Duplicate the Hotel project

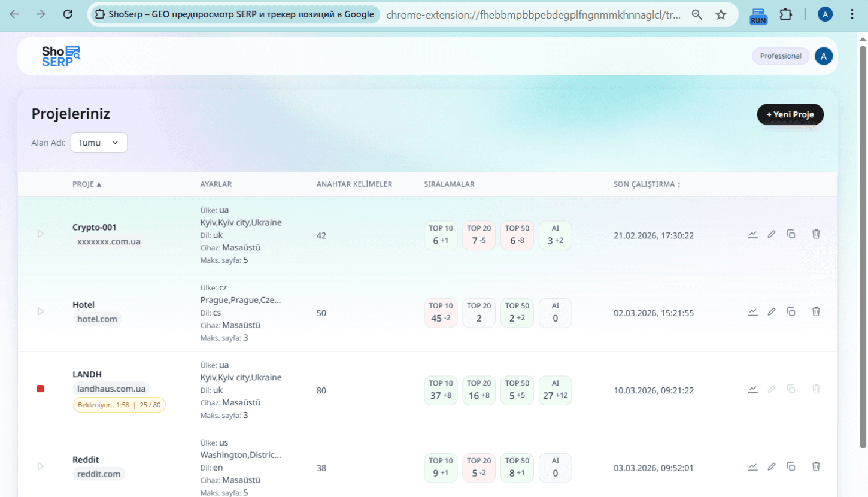(791, 311)
